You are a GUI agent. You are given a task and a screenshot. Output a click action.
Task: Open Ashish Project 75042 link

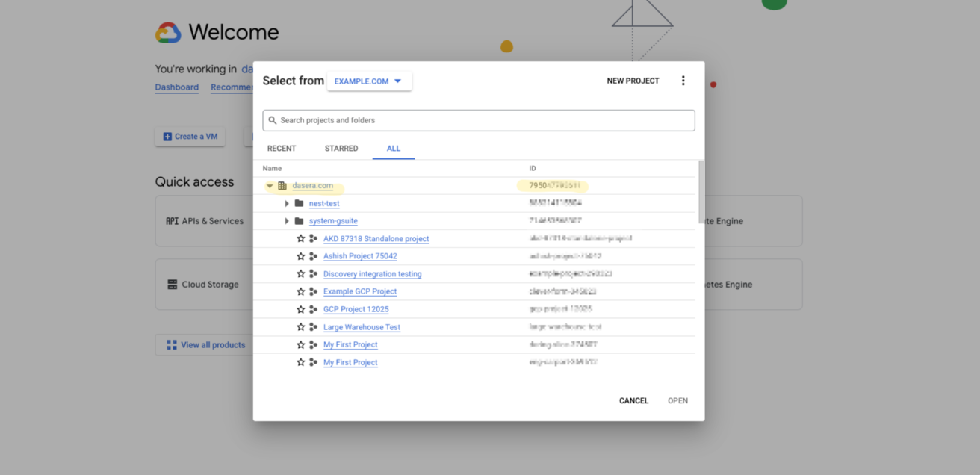click(360, 256)
